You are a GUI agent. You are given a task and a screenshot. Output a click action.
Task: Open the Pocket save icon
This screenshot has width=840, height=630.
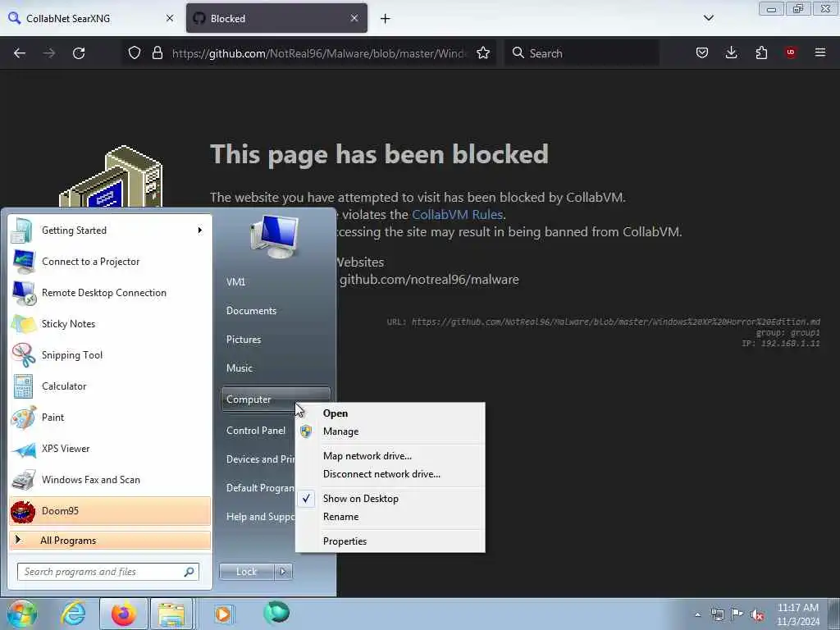click(x=702, y=52)
